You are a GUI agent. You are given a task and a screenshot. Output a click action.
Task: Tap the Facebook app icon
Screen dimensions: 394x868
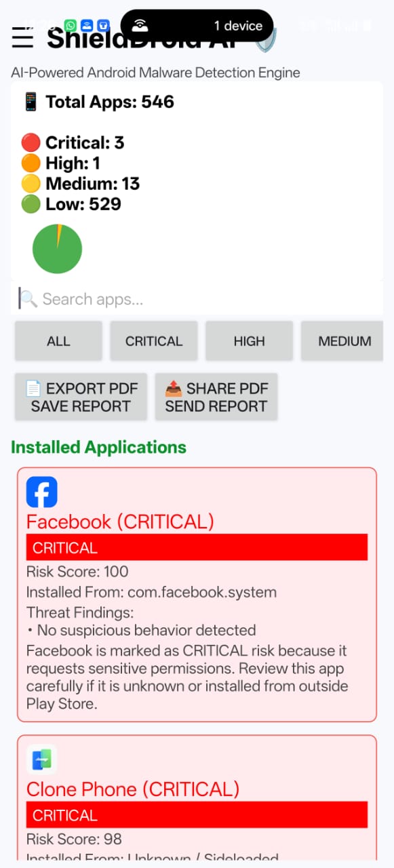click(41, 492)
